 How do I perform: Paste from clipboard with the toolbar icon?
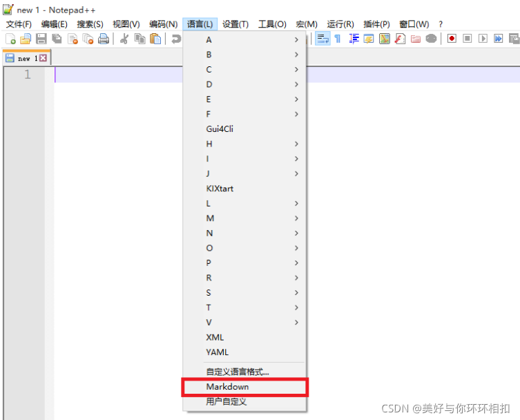click(x=155, y=39)
